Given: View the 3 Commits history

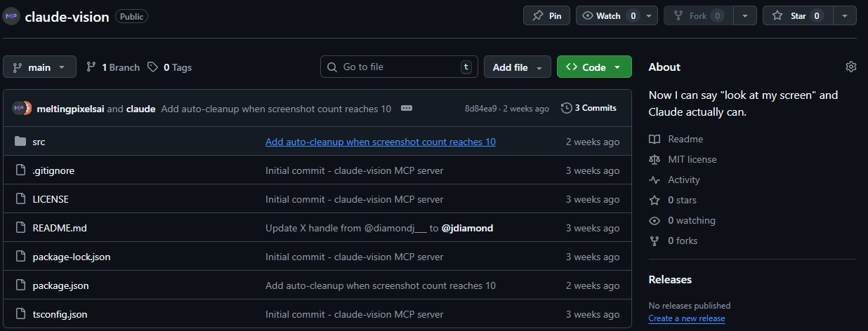Looking at the screenshot, I should click(x=588, y=108).
